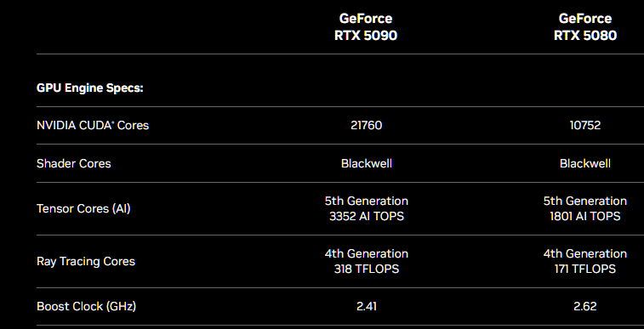644x329 pixels.
Task: Select the Shader Cores row label
Action: [73, 163]
